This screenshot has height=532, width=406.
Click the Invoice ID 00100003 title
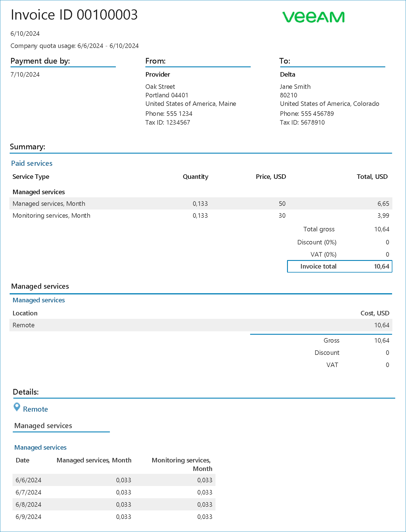(74, 15)
